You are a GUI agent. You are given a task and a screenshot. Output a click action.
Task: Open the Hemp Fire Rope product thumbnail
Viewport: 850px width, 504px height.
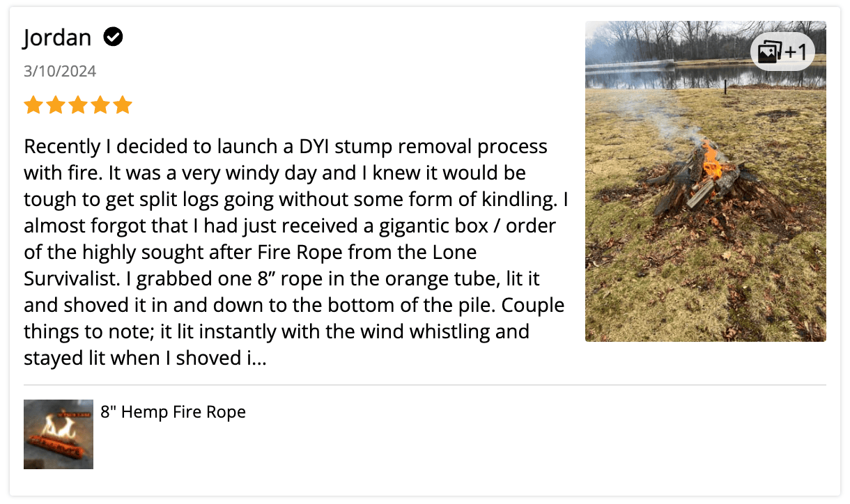59,434
